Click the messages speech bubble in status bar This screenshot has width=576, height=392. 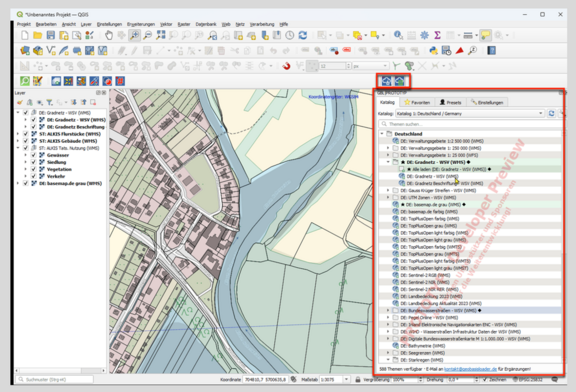coord(555,380)
